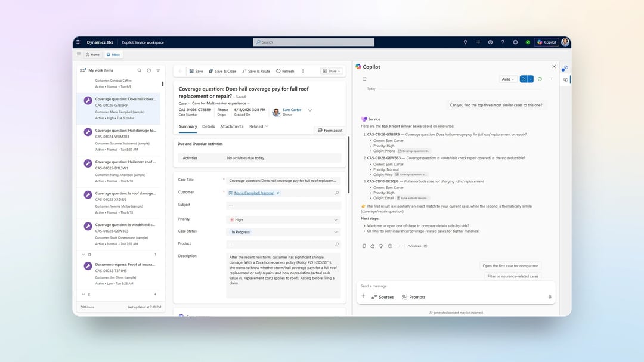Switch to the Home tab
The width and height of the screenshot is (644, 362).
[93, 55]
